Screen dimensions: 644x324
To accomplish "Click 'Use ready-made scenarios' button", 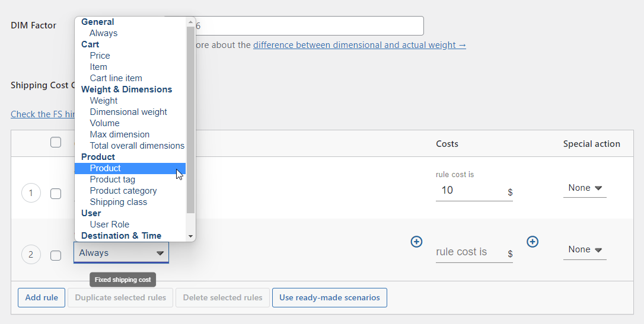I will (x=329, y=298).
